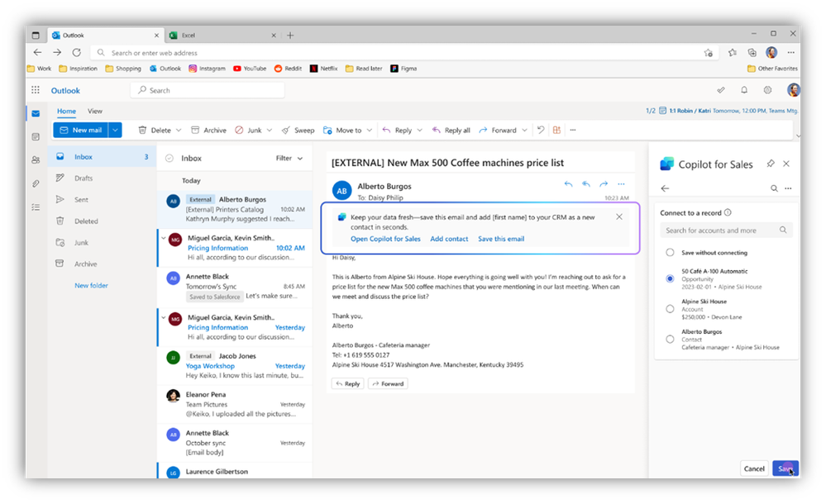The width and height of the screenshot is (826, 504).
Task: Open the My Day checkmark icon
Action: click(721, 90)
